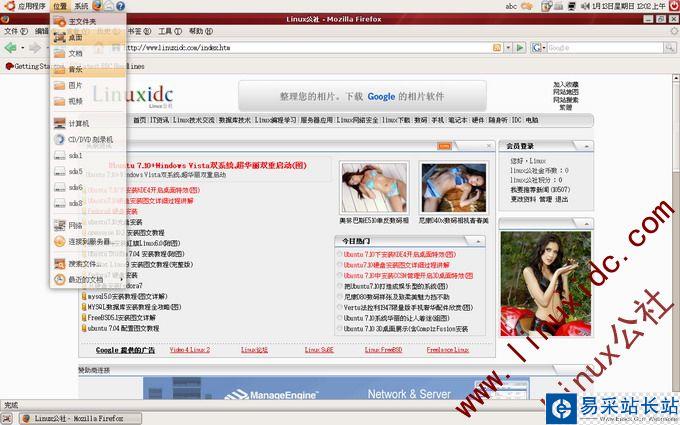Open the mail launcher in top panel
This screenshot has width=680, height=425.
pyautogui.click(x=109, y=6)
